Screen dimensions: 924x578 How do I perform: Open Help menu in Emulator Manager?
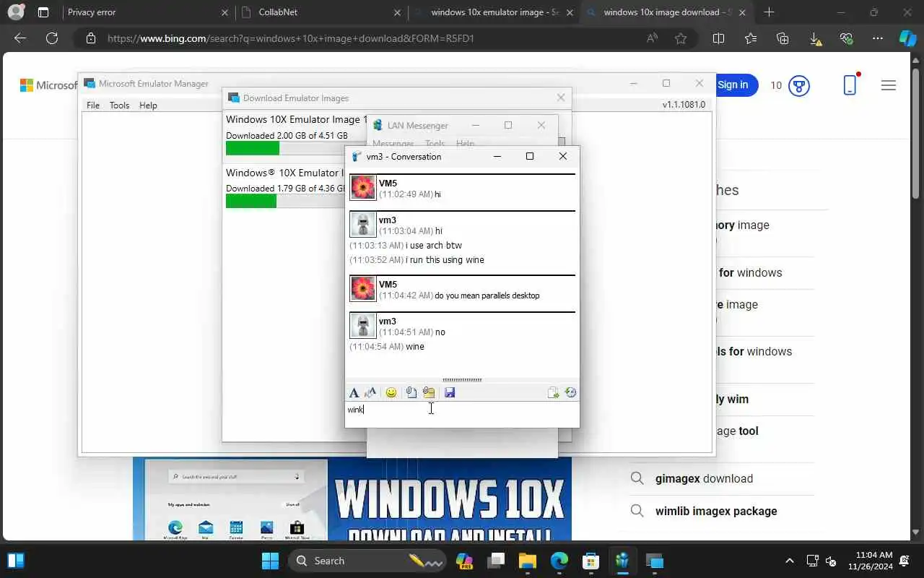tap(148, 105)
